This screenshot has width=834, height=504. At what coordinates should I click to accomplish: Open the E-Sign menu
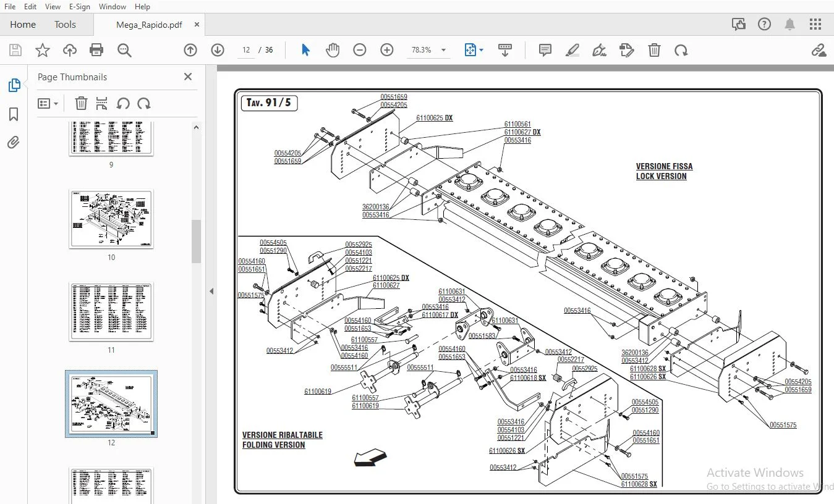79,6
